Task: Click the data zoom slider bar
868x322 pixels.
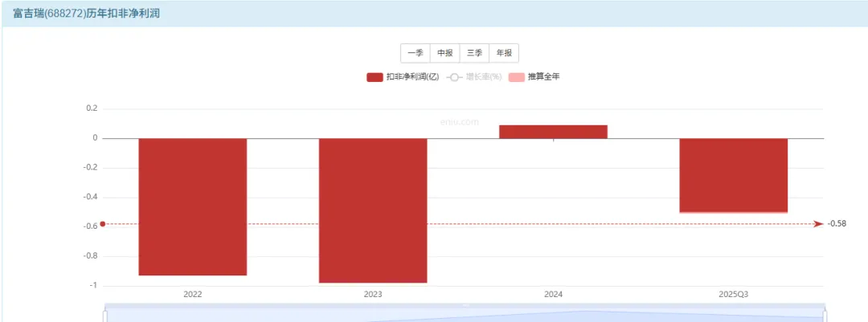Action: pyautogui.click(x=465, y=312)
